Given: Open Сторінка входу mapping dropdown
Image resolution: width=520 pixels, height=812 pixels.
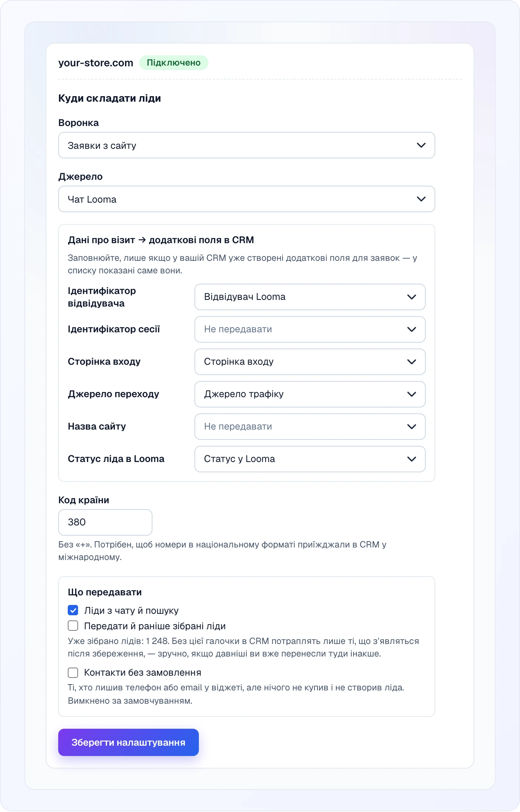Looking at the screenshot, I should click(x=310, y=362).
